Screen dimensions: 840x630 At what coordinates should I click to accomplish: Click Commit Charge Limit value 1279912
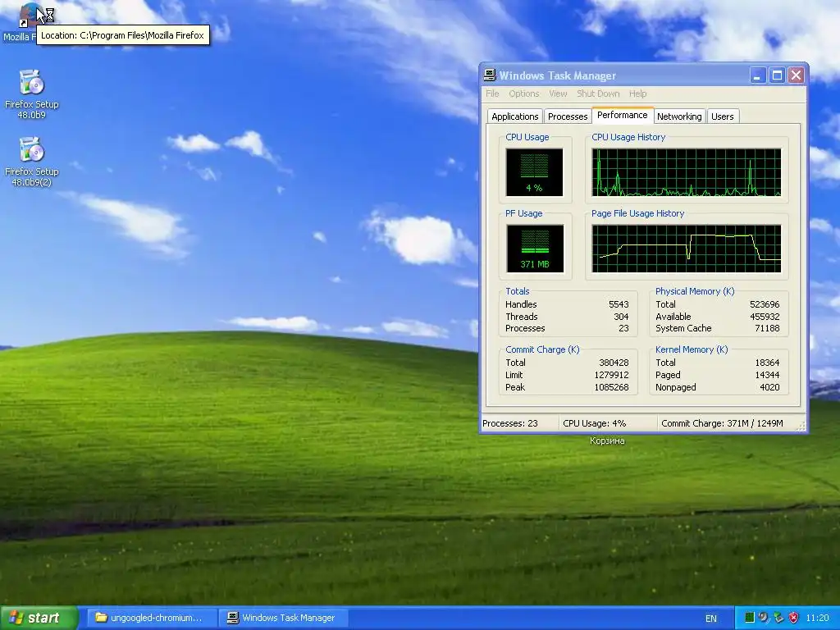[611, 375]
